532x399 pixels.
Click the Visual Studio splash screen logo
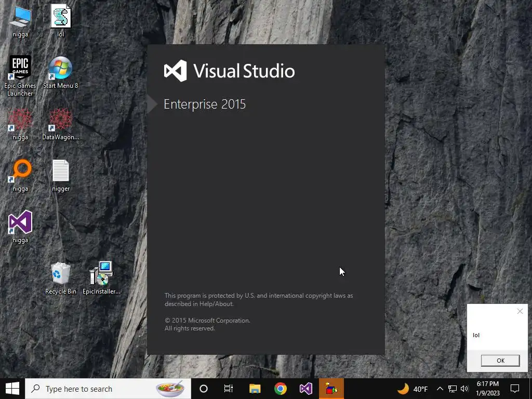click(x=229, y=71)
